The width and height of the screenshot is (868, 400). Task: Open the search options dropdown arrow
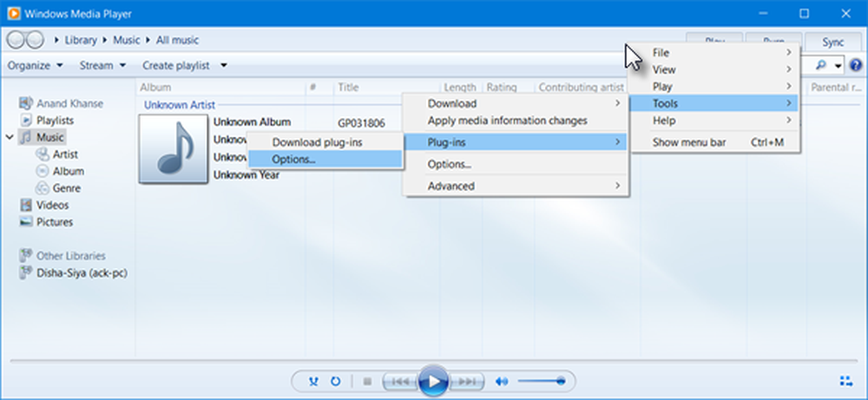pos(838,67)
